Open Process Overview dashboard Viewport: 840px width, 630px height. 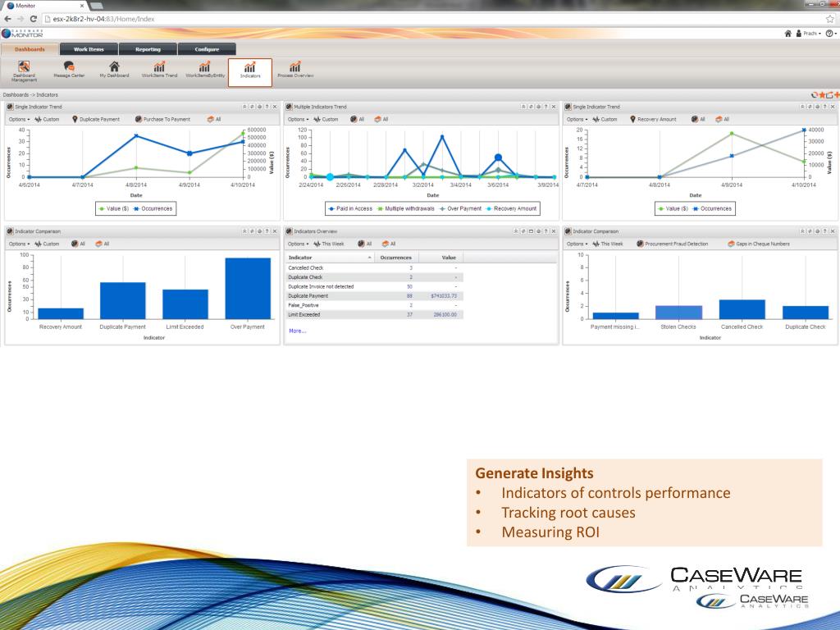click(x=295, y=70)
